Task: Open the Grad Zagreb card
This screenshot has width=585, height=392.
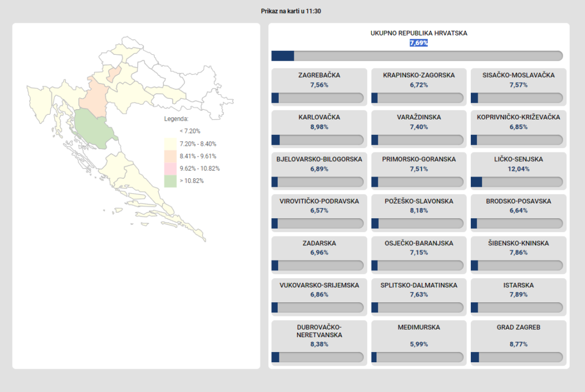Action: click(x=518, y=342)
